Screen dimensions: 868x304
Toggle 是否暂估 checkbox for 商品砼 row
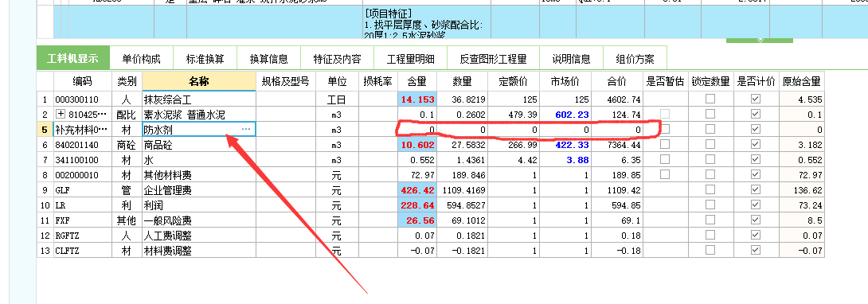click(x=665, y=144)
